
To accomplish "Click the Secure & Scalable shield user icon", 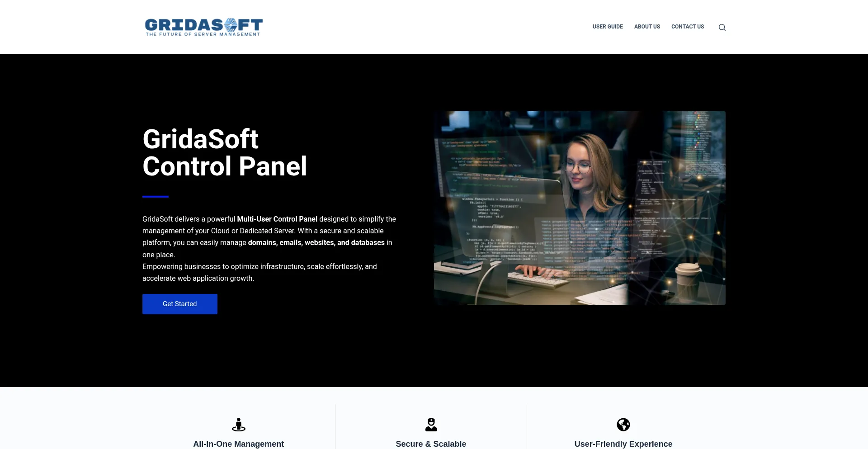I will pos(431,425).
